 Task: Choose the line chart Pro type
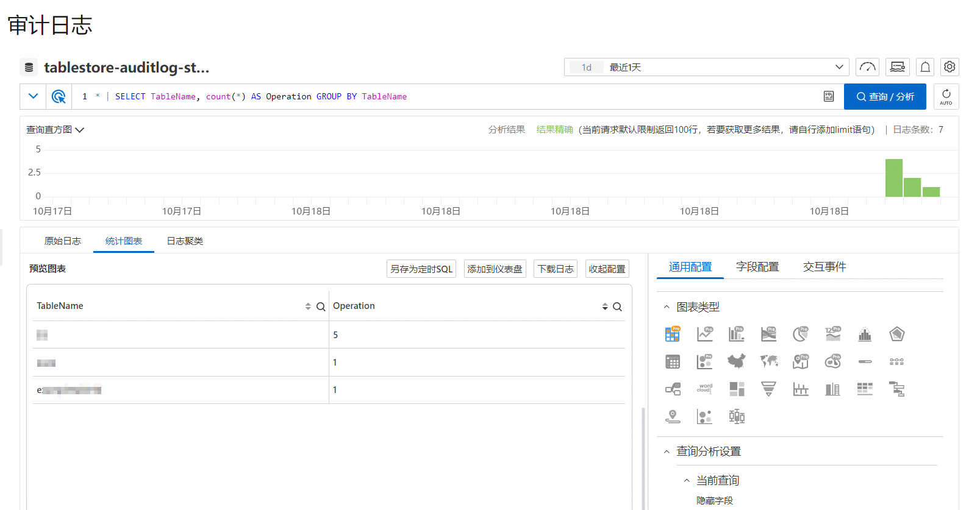(x=705, y=334)
